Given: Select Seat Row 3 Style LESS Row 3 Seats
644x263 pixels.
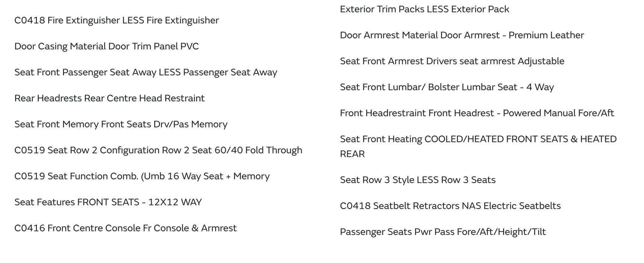Looking at the screenshot, I should click(x=418, y=180).
